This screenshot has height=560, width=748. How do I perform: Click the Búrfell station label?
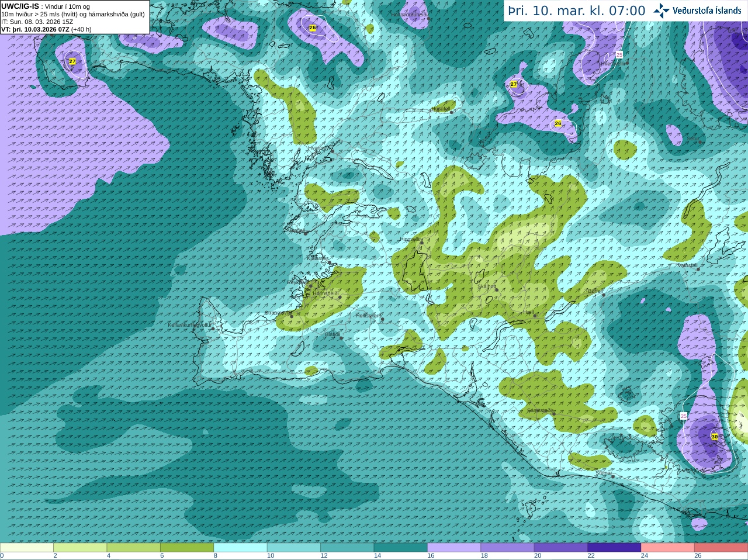click(595, 291)
